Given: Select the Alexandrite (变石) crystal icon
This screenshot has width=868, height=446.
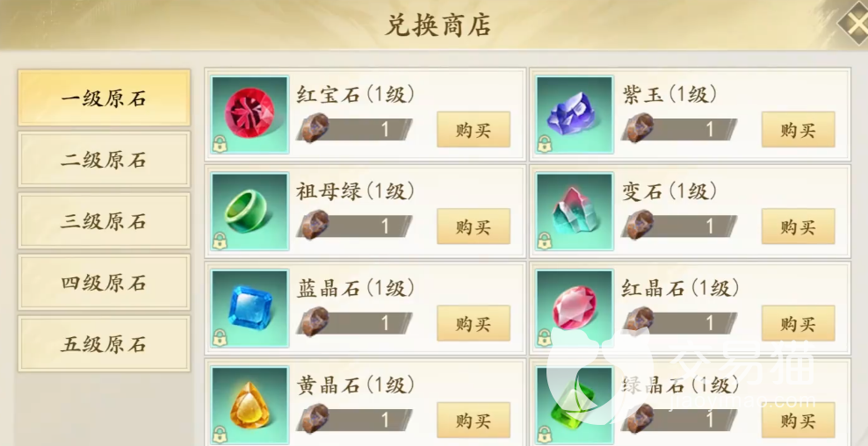Looking at the screenshot, I should (x=575, y=212).
